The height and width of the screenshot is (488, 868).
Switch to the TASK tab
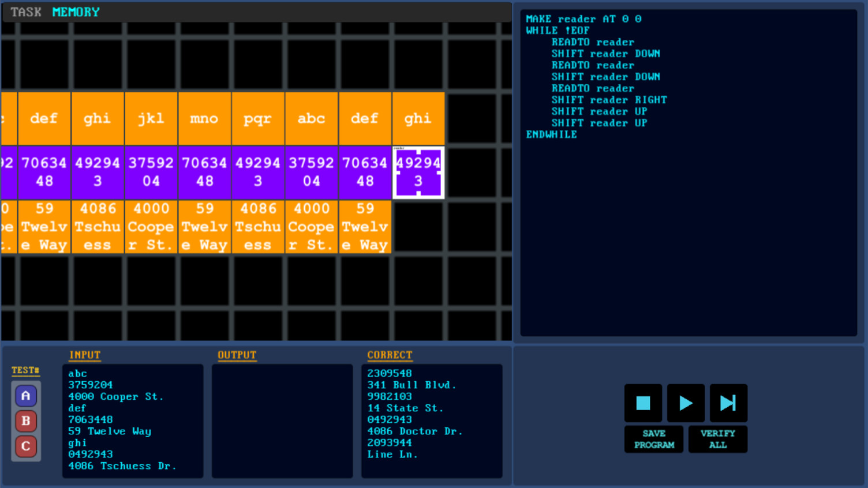click(x=26, y=12)
